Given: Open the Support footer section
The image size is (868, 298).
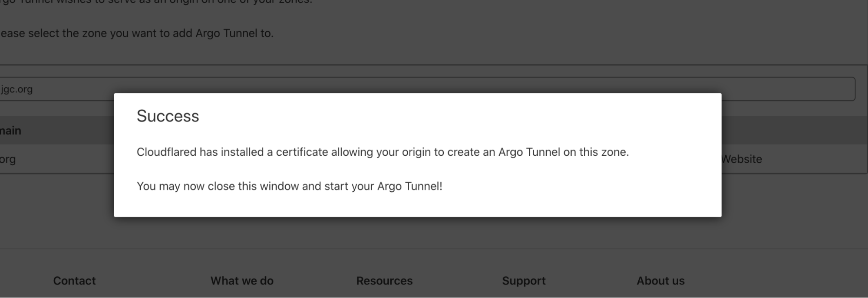Looking at the screenshot, I should pos(524,281).
